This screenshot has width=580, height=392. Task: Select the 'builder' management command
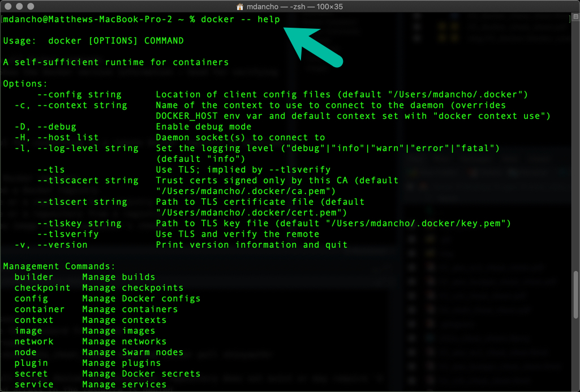pyautogui.click(x=33, y=277)
